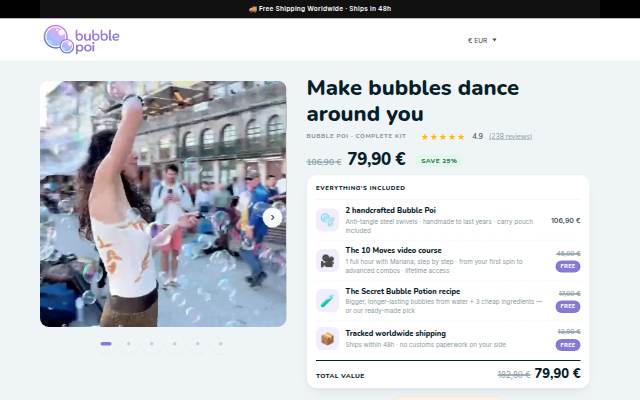
Task: Click the 4.9 rating score
Action: pos(478,136)
